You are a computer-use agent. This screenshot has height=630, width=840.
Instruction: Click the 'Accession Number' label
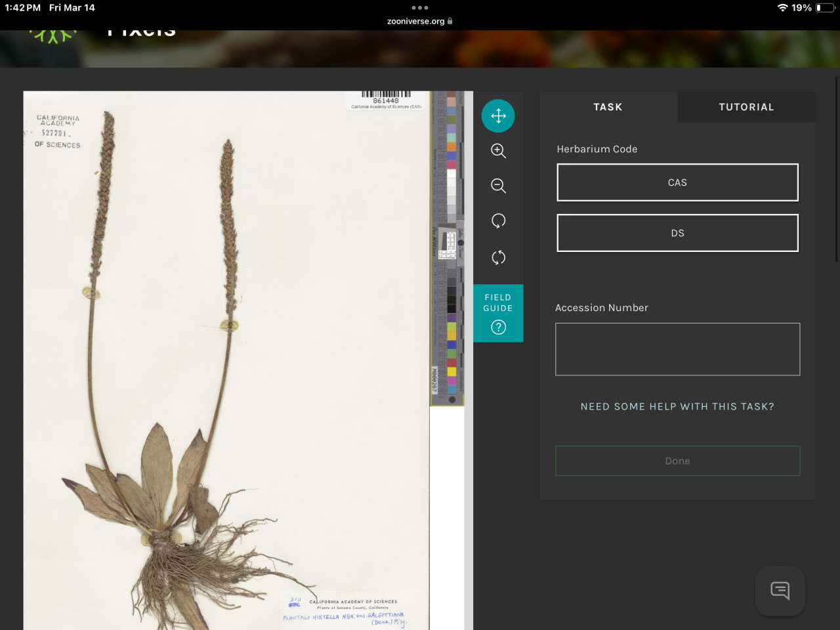click(x=601, y=308)
